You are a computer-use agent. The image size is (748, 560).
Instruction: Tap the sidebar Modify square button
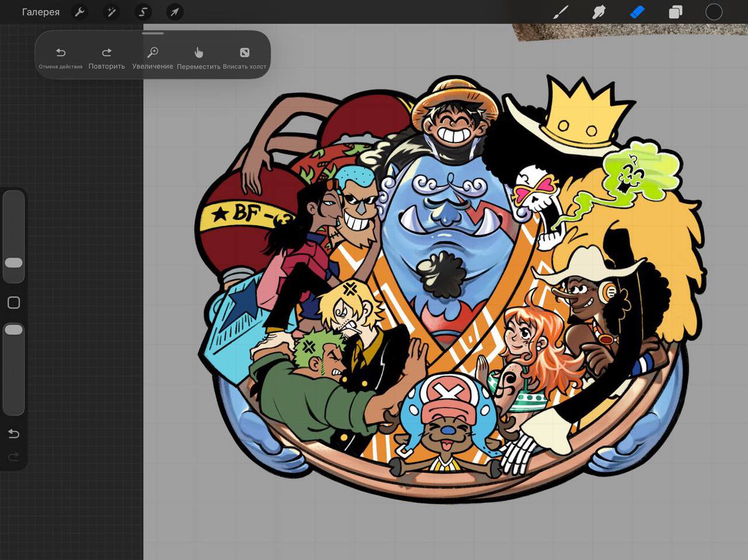click(x=14, y=303)
